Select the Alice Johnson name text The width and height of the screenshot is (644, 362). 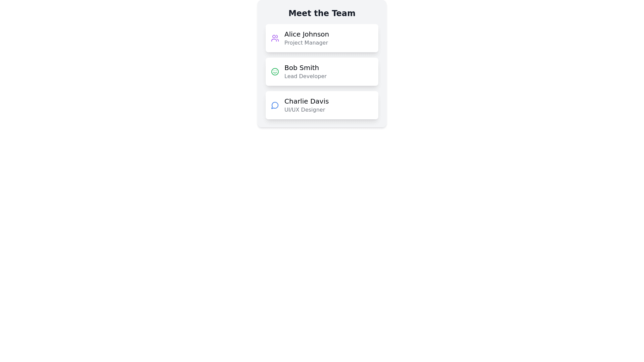307,34
